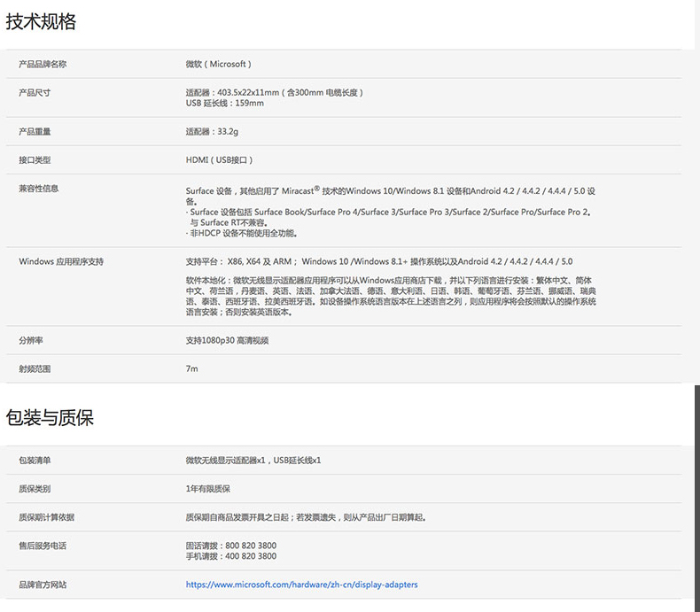This screenshot has width=700, height=612.
Task: Click the 品牌官方网站 row label
Action: pyautogui.click(x=43, y=585)
